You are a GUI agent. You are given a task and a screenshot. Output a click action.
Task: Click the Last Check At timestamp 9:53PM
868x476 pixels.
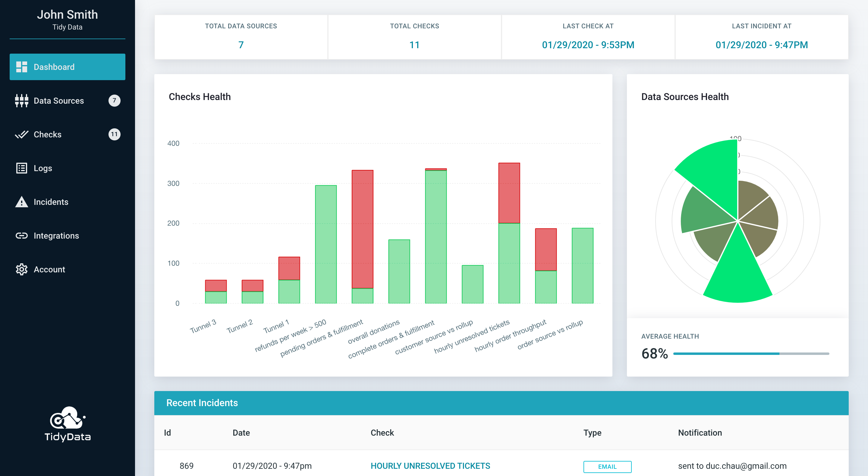pyautogui.click(x=588, y=45)
